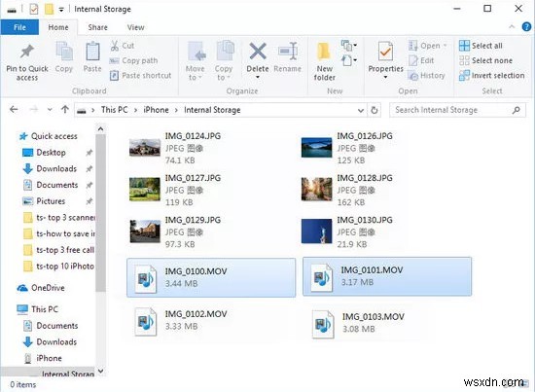
Task: Click the Up one level arrow
Action: [x=65, y=110]
